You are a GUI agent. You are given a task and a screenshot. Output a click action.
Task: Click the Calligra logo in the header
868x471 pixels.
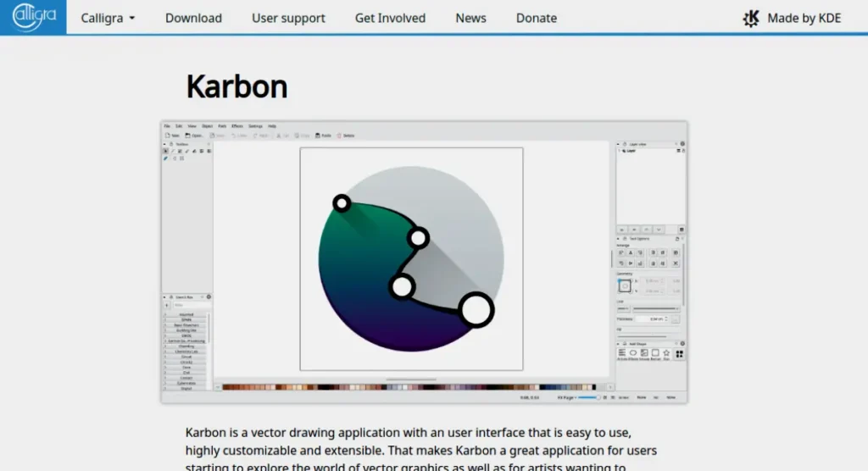click(33, 17)
